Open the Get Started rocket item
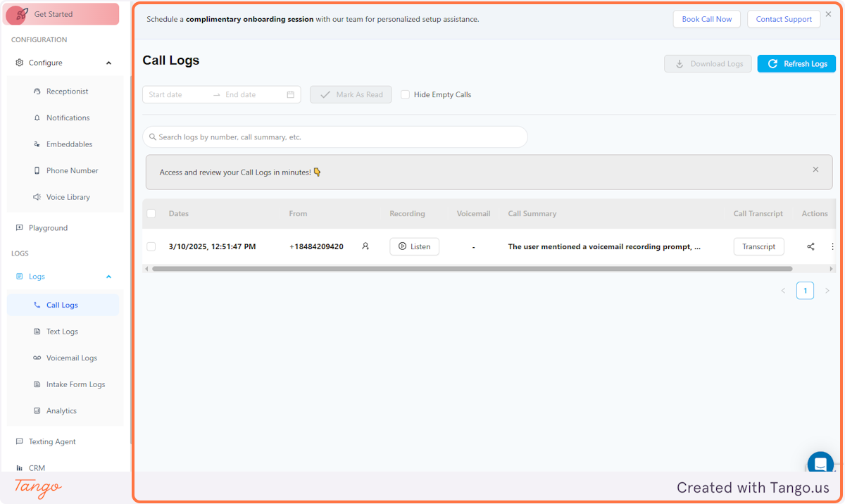The image size is (845, 504). [61, 14]
